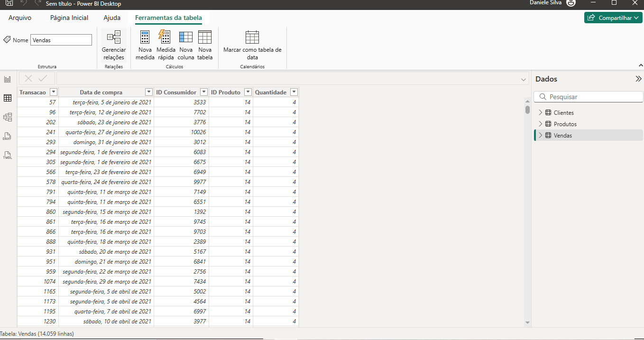Open DAX query view icon
Image resolution: width=644 pixels, height=340 pixels.
pos(8,136)
